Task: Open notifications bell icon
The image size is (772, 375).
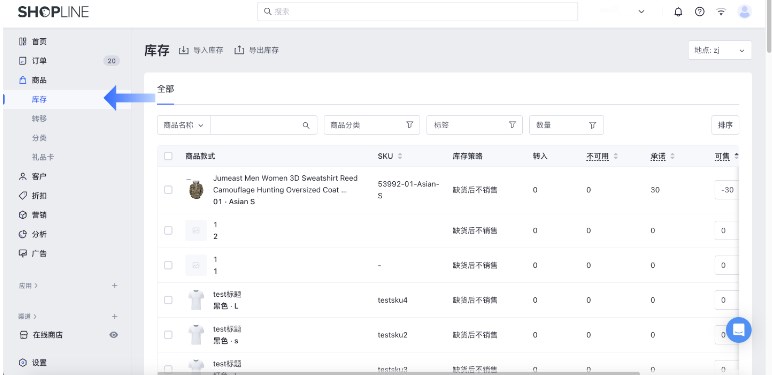Action: tap(678, 12)
